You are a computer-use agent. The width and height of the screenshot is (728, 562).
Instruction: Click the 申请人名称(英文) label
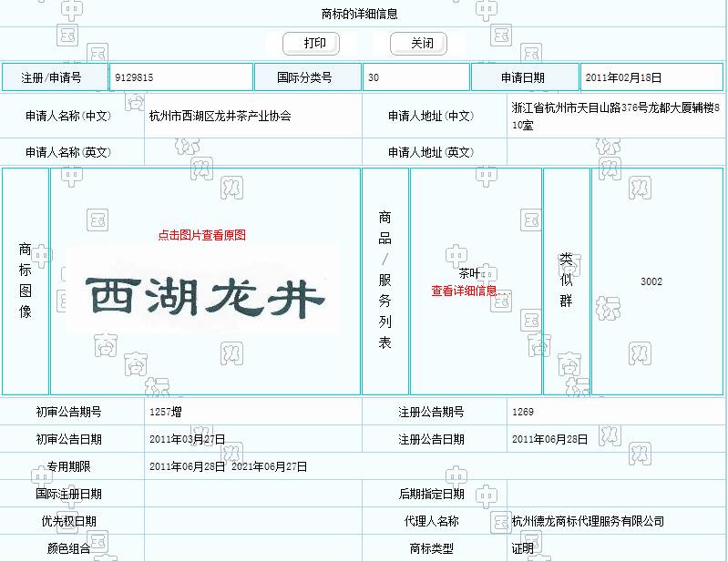coord(68,152)
